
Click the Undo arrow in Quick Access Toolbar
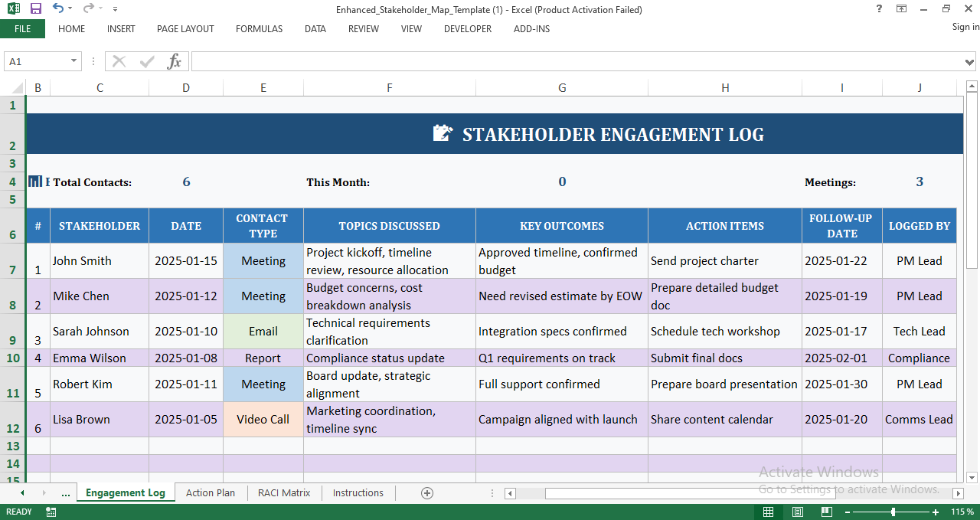tap(58, 9)
